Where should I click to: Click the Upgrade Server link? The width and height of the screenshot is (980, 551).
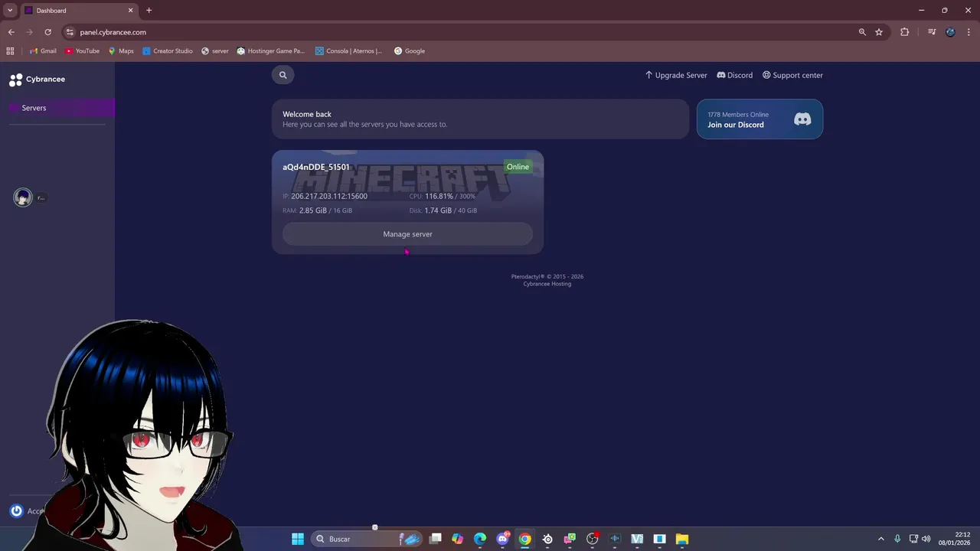675,75
